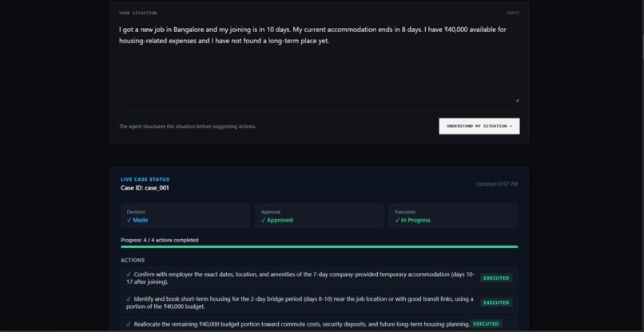The height and width of the screenshot is (332, 644).
Task: Click the Updated 07:07 PM timestamp
Action: point(496,184)
